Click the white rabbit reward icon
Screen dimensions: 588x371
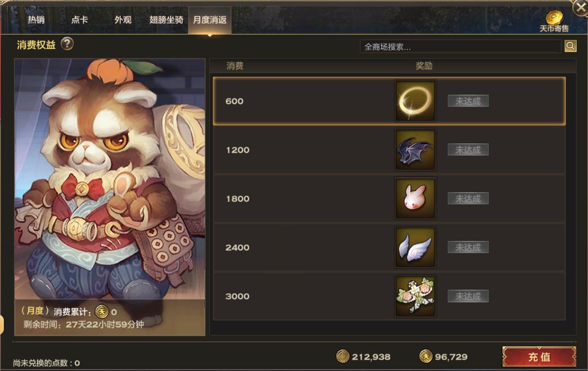tap(415, 198)
